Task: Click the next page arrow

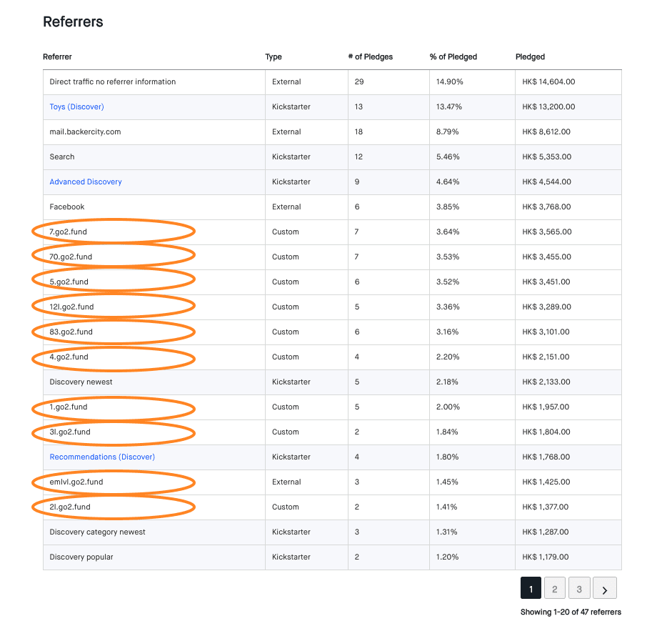Action: pyautogui.click(x=604, y=587)
